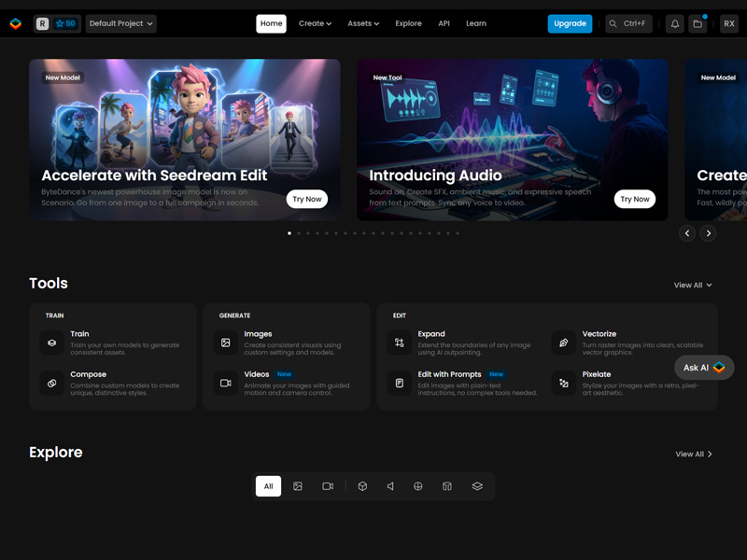
Task: Expand the Default Project dropdown
Action: (x=121, y=23)
